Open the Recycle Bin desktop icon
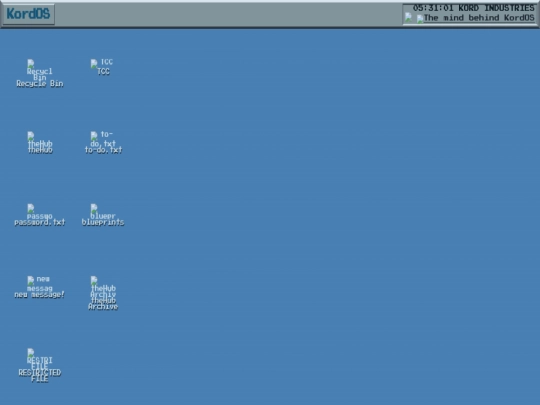 [x=40, y=73]
